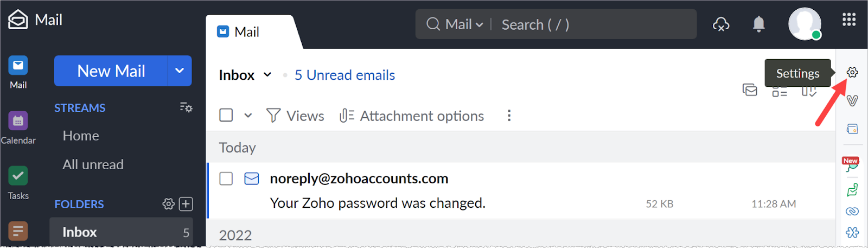Open streams settings icon
The image size is (868, 249).
pyautogui.click(x=186, y=107)
